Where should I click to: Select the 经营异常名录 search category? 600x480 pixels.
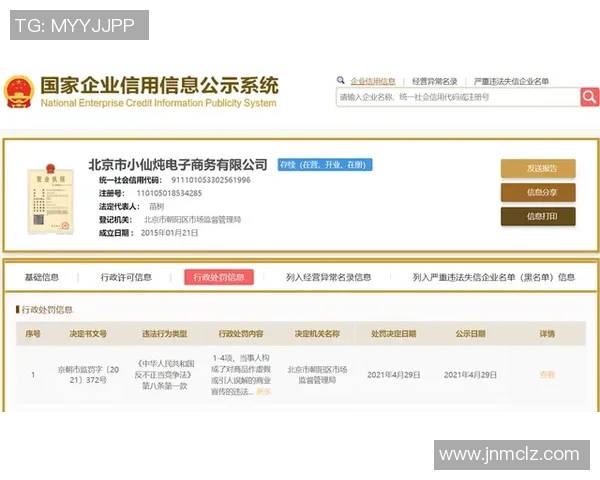point(435,81)
